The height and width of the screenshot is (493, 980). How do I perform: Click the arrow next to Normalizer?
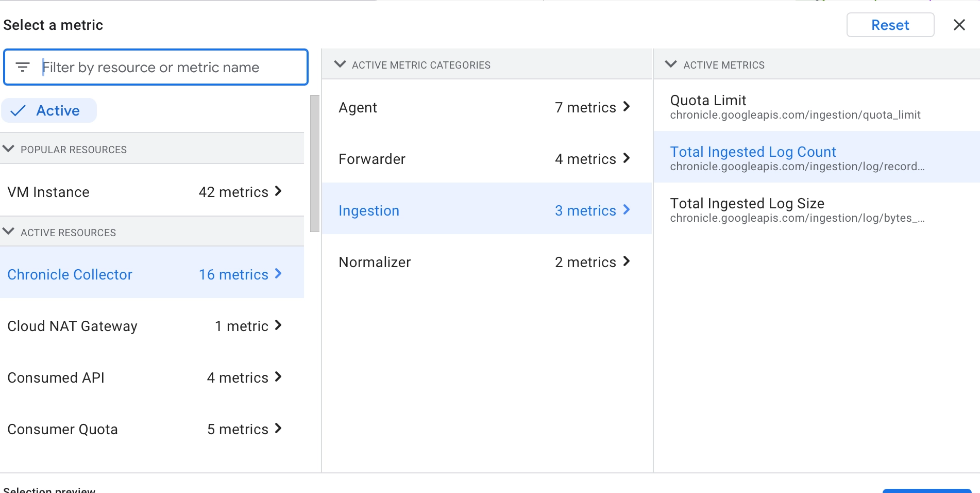pyautogui.click(x=627, y=262)
